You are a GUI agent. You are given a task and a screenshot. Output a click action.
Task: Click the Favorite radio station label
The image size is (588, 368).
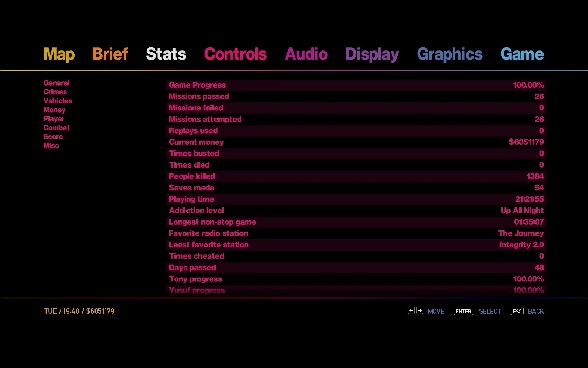pos(208,233)
